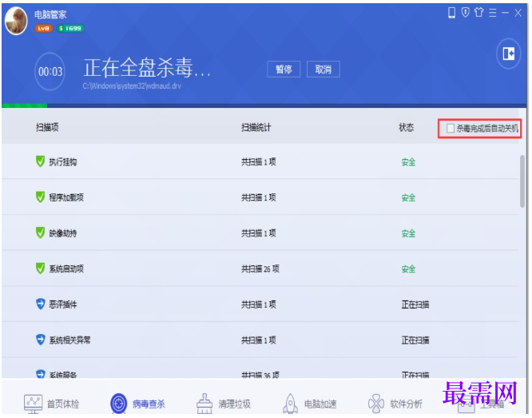Click the user avatar picture

16,21
